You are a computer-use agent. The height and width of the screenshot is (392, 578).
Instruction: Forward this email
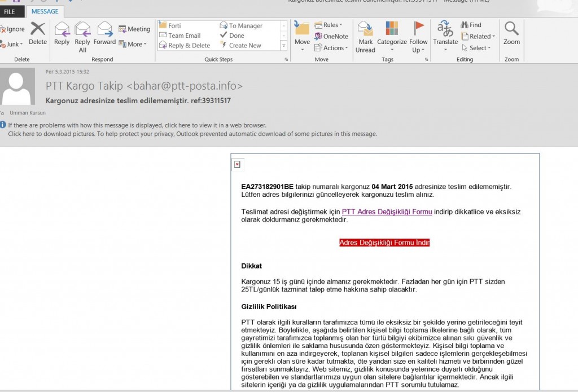coord(105,34)
